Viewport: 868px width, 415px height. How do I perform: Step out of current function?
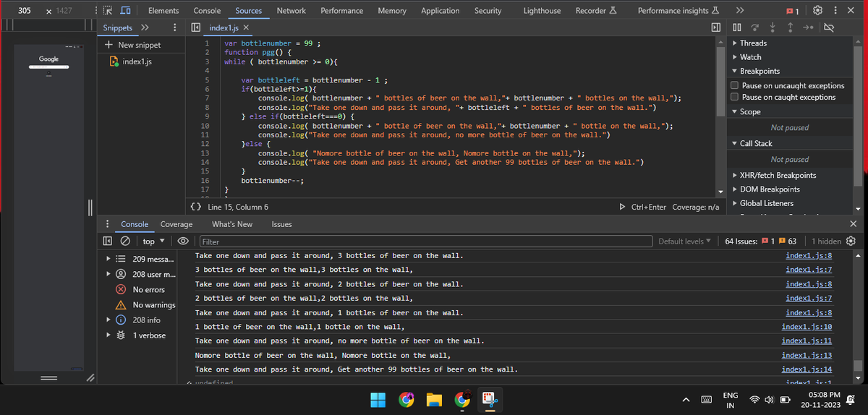click(790, 27)
